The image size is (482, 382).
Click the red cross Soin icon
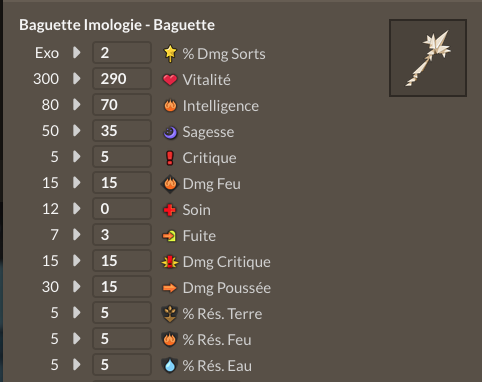(170, 210)
